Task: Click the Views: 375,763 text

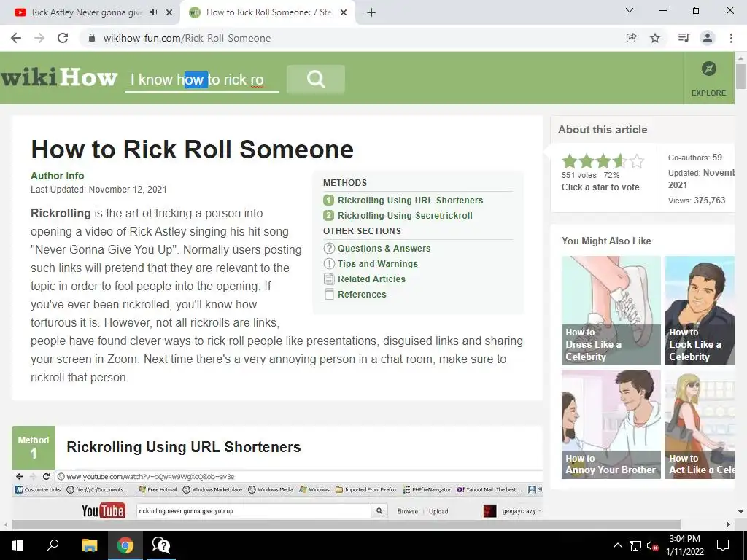Action: point(697,201)
